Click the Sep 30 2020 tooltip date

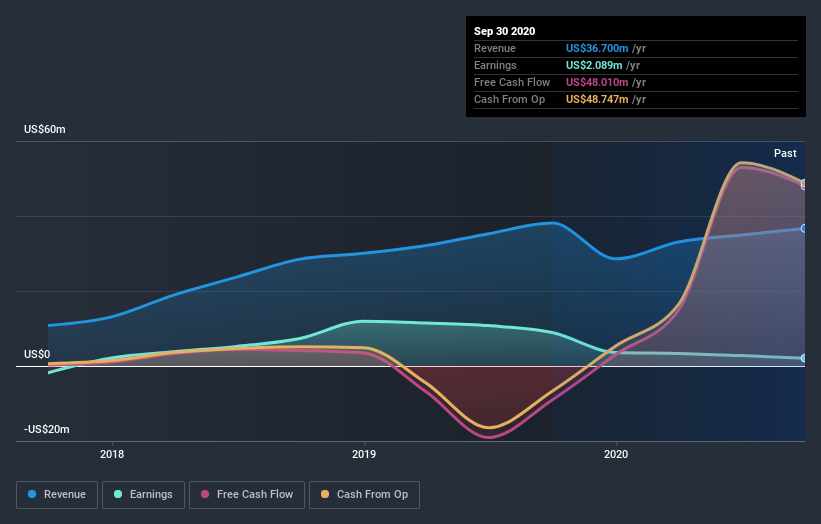[504, 31]
